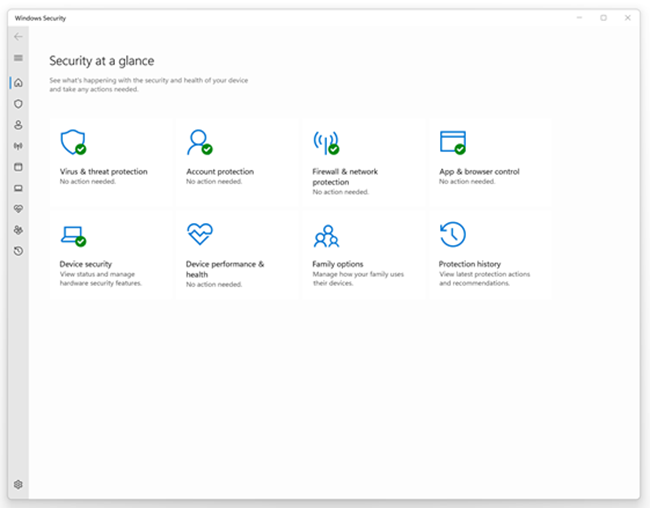This screenshot has height=508, width=650.
Task: Click the back arrow in the navigation pane
Action: [x=18, y=37]
